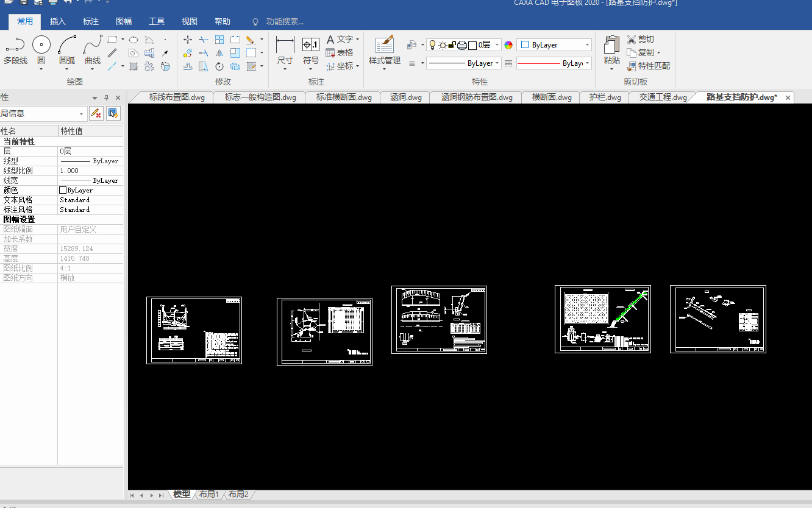The width and height of the screenshot is (812, 508).
Task: Click the 功能搜索 search field
Action: pos(285,21)
